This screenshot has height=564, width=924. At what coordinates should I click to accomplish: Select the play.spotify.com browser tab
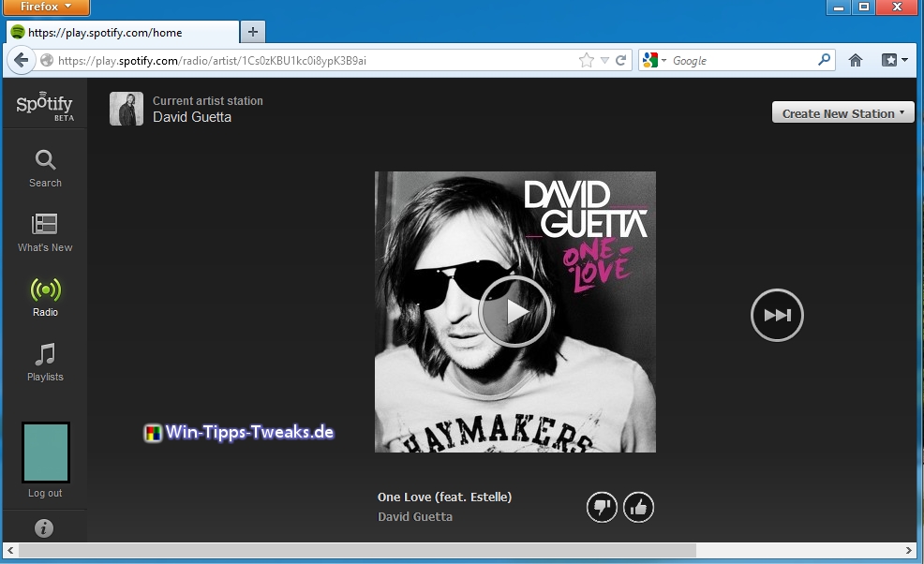pyautogui.click(x=123, y=32)
